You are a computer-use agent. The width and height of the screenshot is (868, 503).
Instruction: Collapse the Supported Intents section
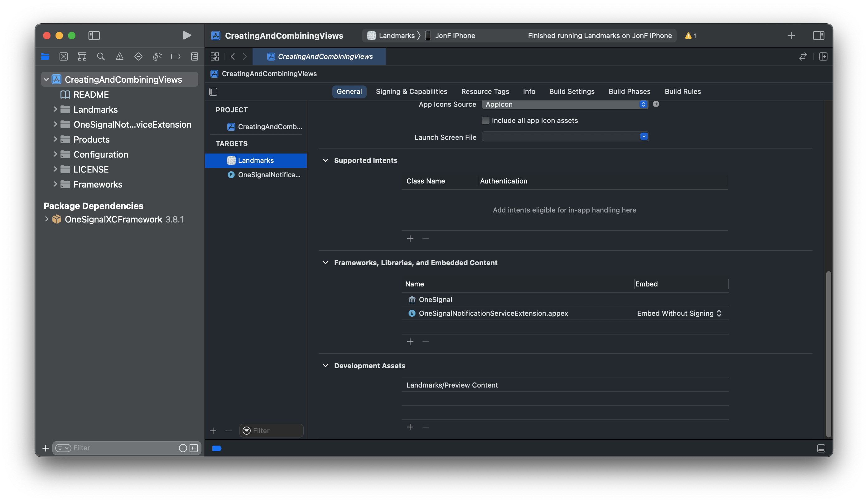pos(325,160)
